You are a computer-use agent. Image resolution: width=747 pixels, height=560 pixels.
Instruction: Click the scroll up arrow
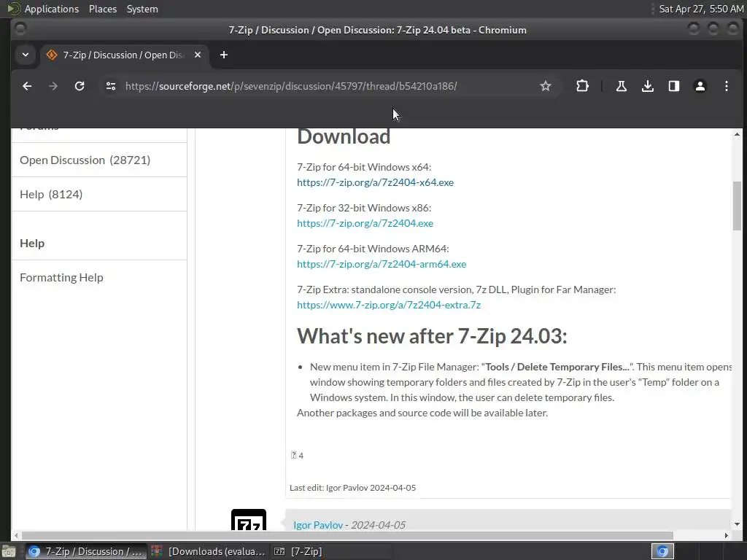click(737, 134)
